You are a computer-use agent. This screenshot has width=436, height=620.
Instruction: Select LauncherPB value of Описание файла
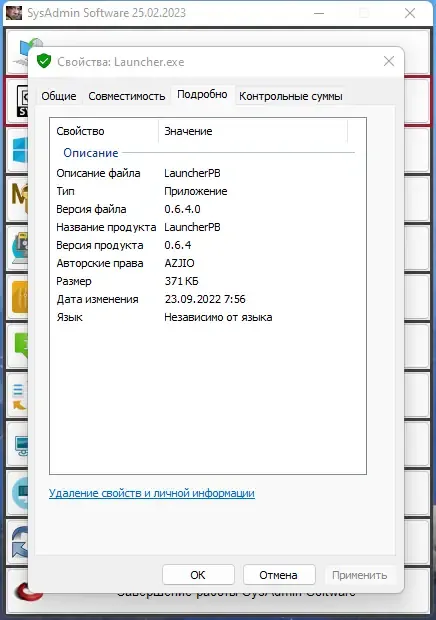point(193,173)
